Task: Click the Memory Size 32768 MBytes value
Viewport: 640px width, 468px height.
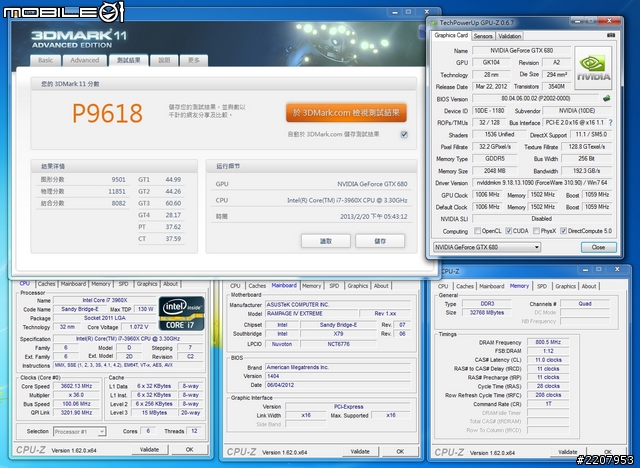Action: 487,313
